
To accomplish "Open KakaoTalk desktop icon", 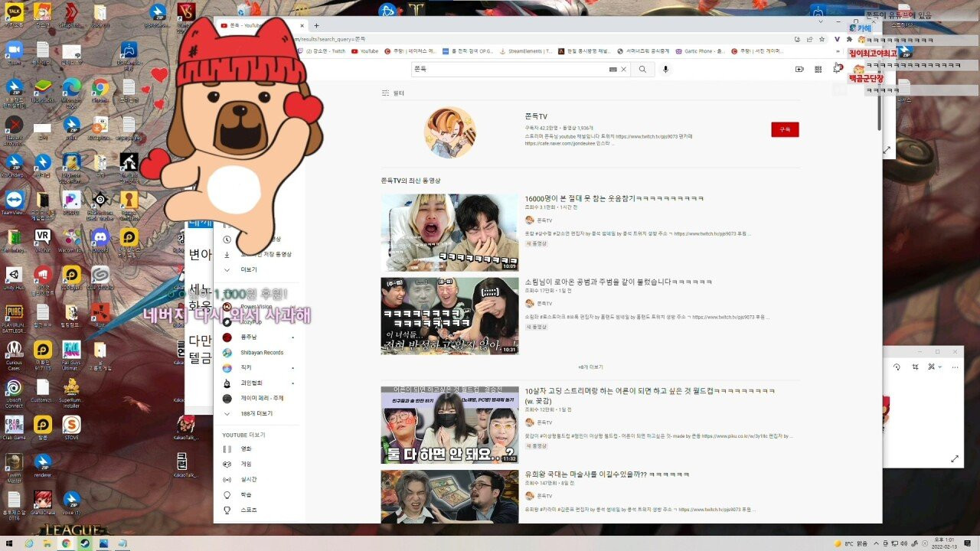I will (14, 14).
